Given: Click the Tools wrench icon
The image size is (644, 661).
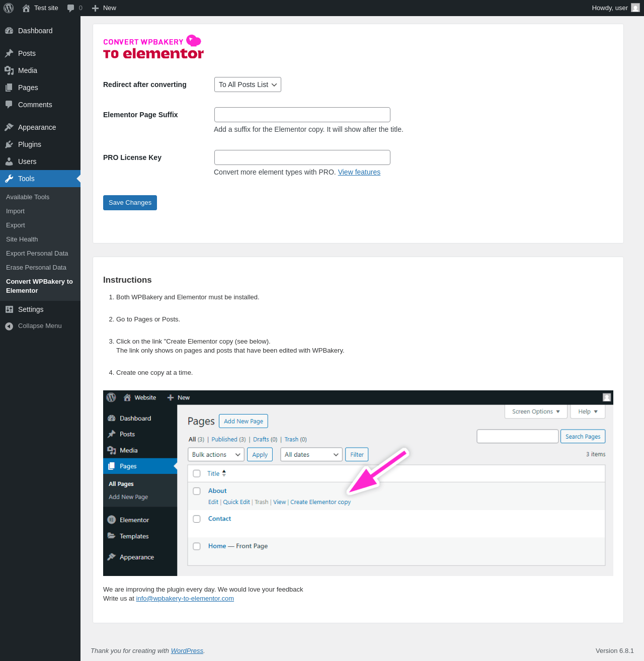Looking at the screenshot, I should pyautogui.click(x=9, y=179).
